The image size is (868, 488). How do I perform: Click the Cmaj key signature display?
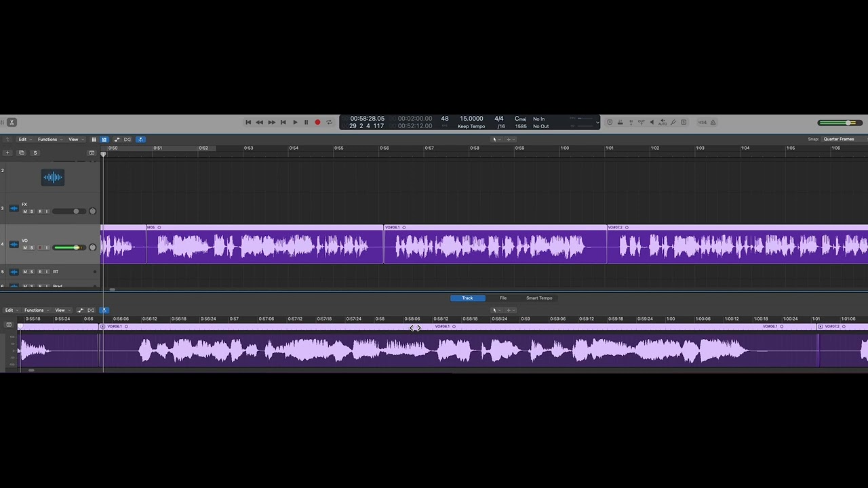coord(520,119)
